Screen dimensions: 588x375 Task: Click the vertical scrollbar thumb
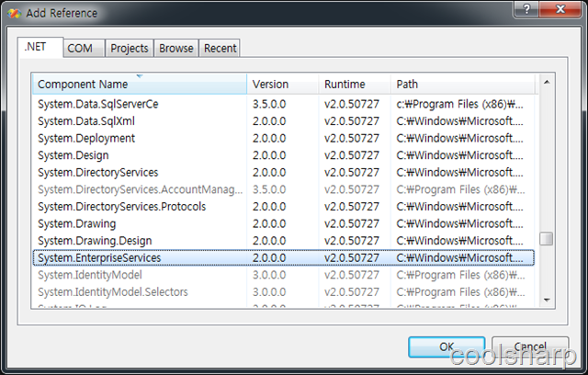coord(547,238)
